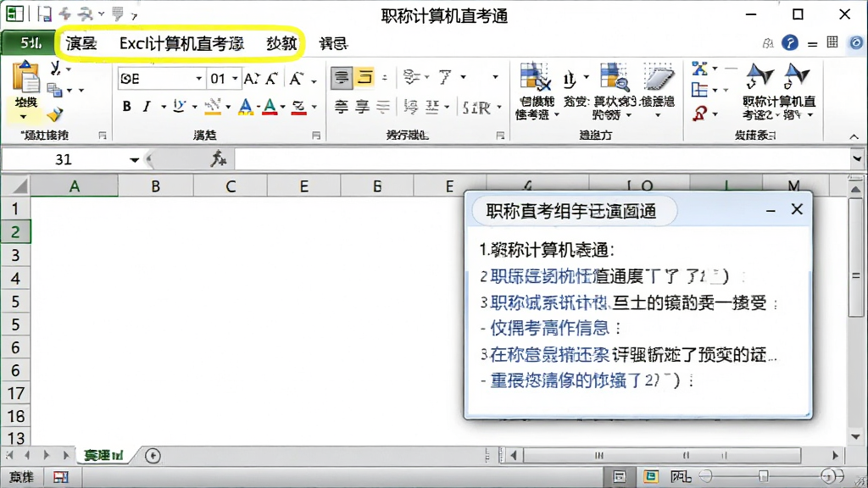Image resolution: width=868 pixels, height=488 pixels.
Task: Switch to Page Layout view in status bar
Action: [x=651, y=476]
